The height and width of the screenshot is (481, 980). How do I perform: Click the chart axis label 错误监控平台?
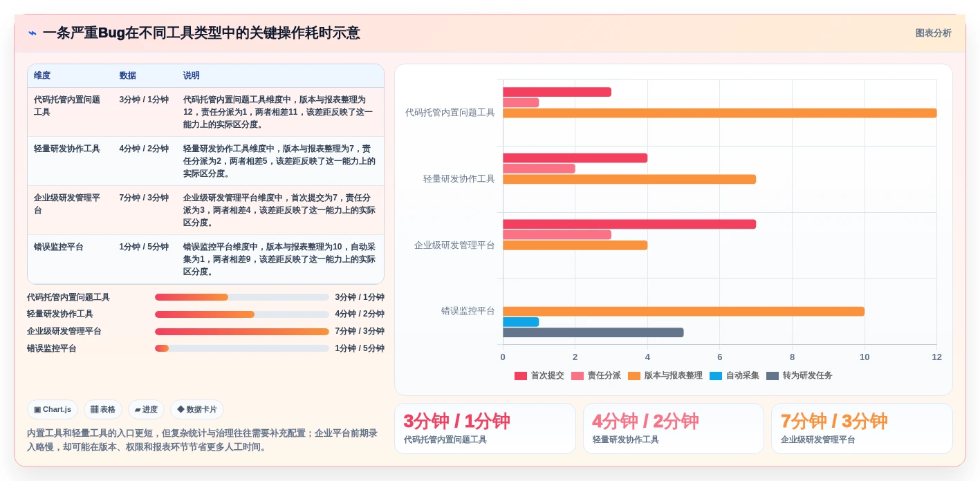468,311
